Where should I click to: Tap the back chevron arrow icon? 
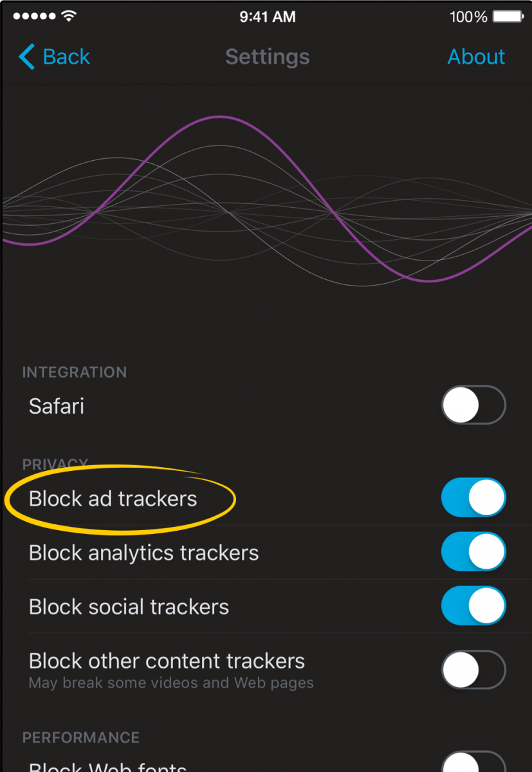pos(25,57)
